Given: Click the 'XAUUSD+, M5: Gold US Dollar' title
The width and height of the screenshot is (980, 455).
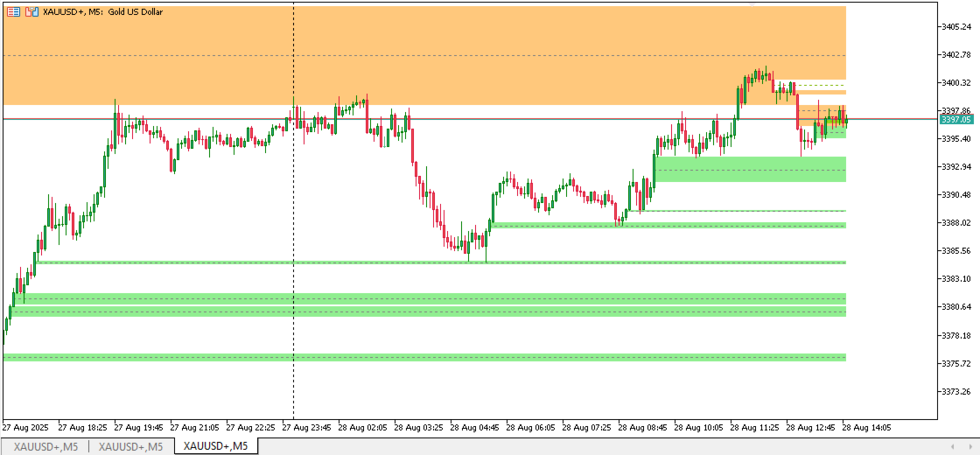Looking at the screenshot, I should click(103, 11).
